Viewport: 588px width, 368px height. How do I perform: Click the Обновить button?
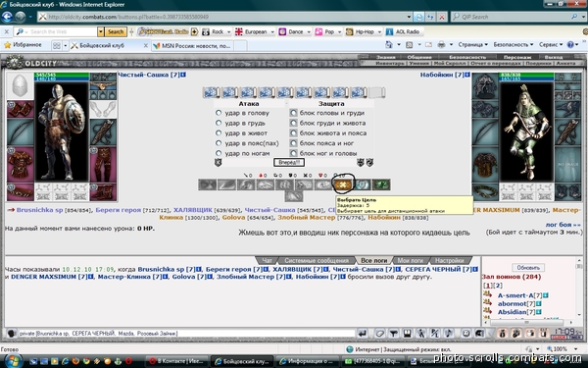pos(528,268)
